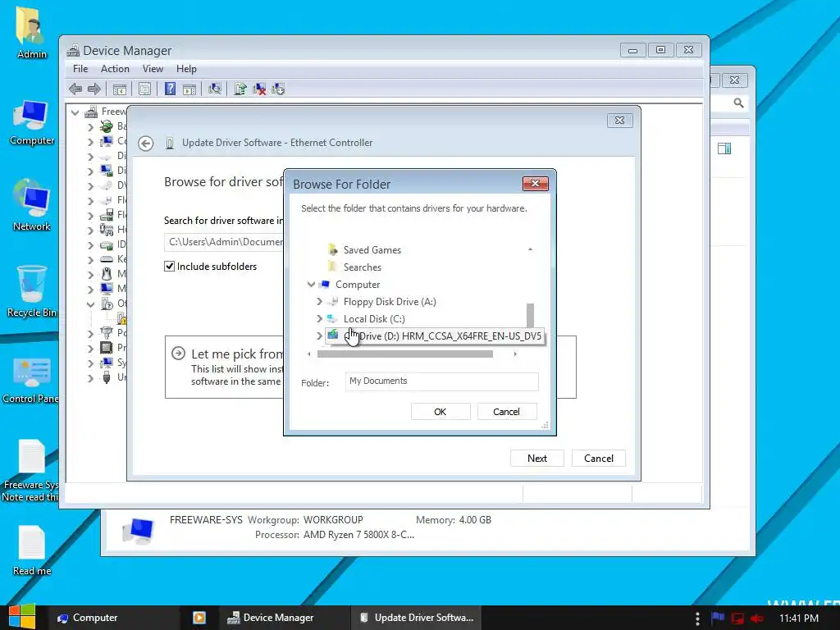The height and width of the screenshot is (630, 840).
Task: Click the scroll-up arrow in folder tree
Action: [530, 249]
